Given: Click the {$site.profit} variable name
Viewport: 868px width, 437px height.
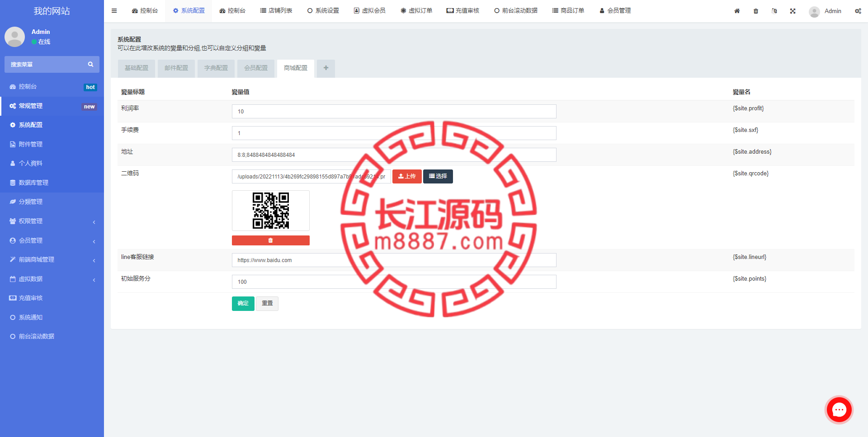Looking at the screenshot, I should [x=748, y=108].
